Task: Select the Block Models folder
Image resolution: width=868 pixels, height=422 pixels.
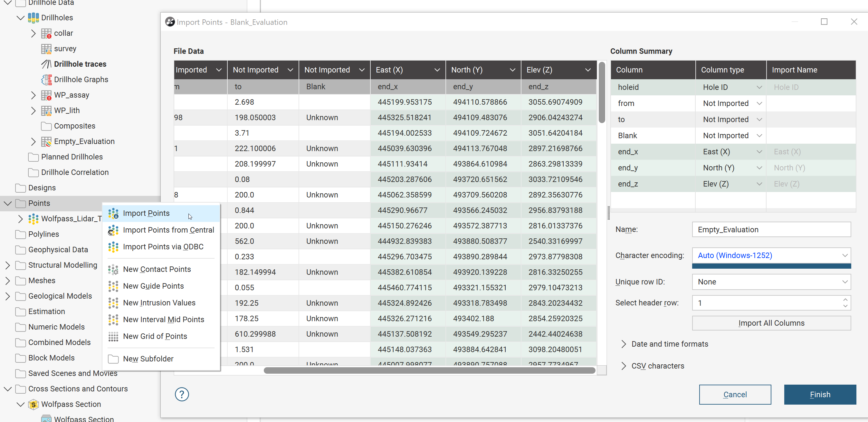Action: [x=52, y=358]
